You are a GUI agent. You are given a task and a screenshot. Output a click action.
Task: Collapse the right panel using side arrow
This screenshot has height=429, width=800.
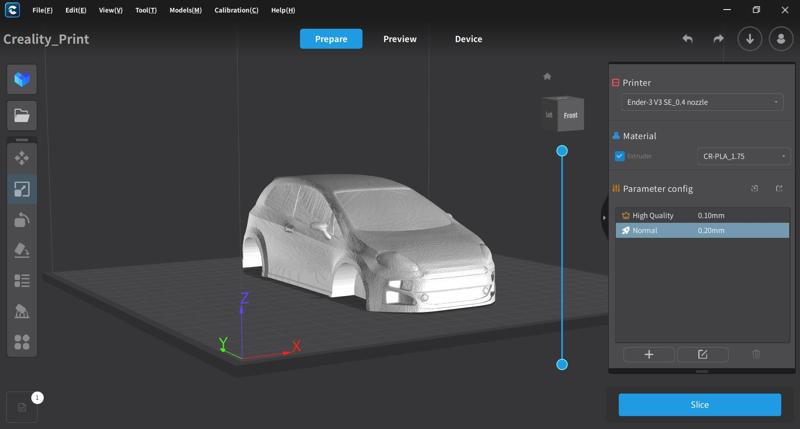[604, 217]
